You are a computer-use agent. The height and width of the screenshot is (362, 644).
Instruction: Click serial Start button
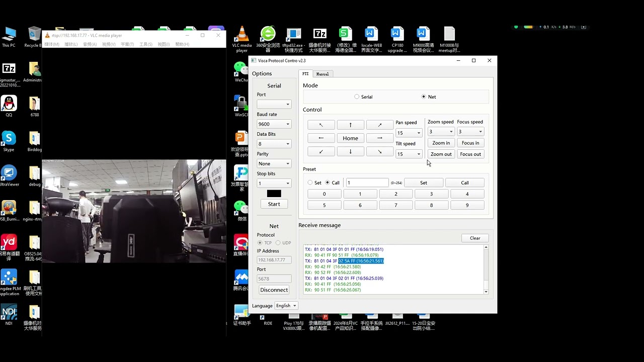pos(274,204)
